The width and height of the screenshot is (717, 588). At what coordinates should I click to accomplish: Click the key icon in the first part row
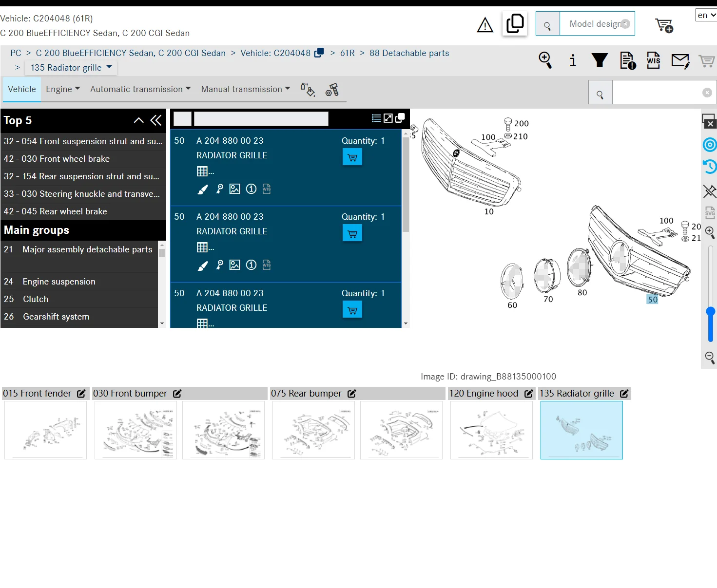[x=220, y=189]
